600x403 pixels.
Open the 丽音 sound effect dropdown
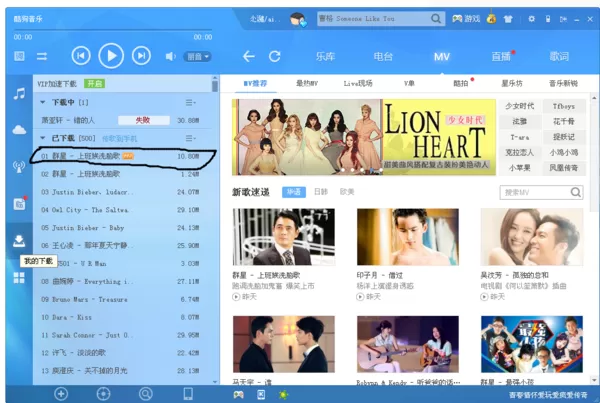197,57
